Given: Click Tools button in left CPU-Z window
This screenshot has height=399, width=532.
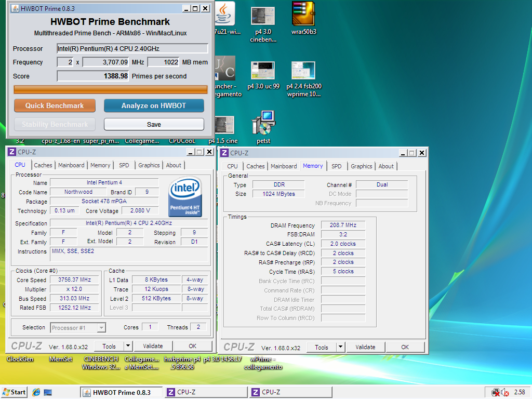Looking at the screenshot, I should [x=109, y=346].
